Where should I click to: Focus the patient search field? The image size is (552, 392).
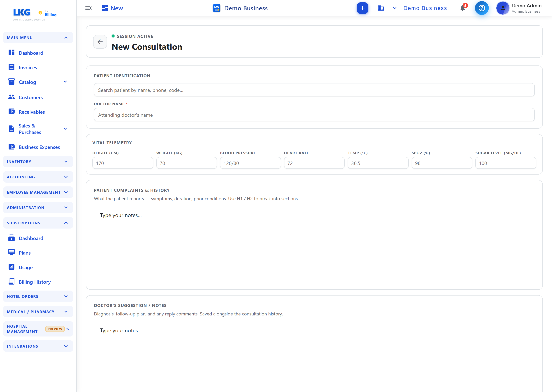pos(314,90)
